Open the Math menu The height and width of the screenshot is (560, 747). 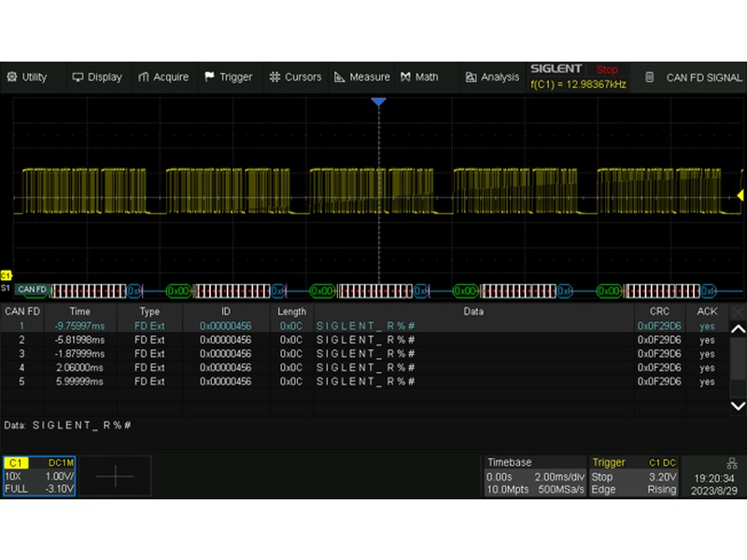point(419,77)
